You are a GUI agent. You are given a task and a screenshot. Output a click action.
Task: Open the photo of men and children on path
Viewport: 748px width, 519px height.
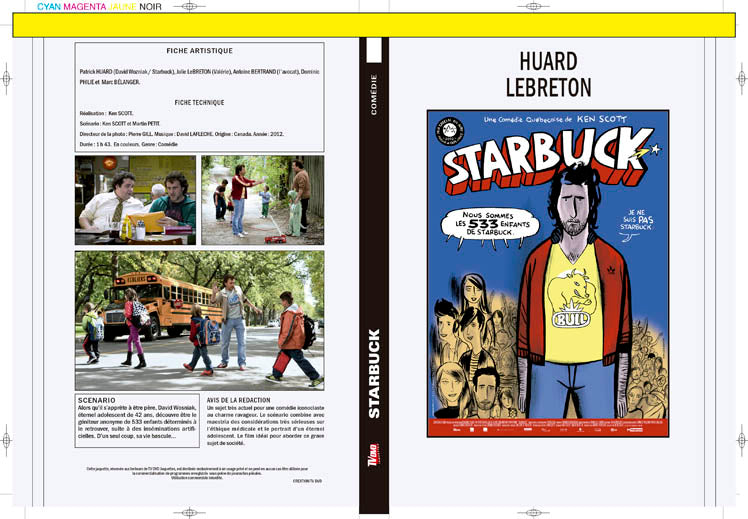(262, 200)
